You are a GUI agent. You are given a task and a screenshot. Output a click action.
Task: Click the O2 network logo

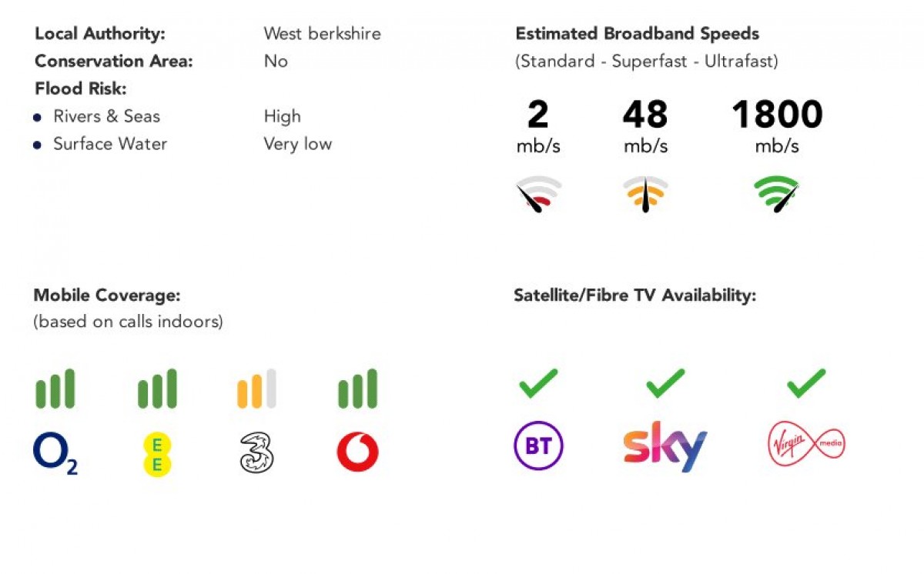(55, 452)
